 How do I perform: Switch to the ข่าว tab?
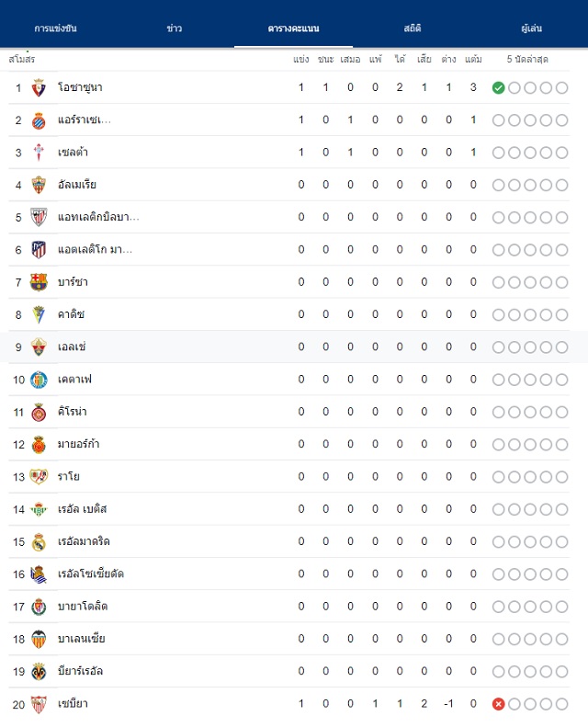point(175,28)
